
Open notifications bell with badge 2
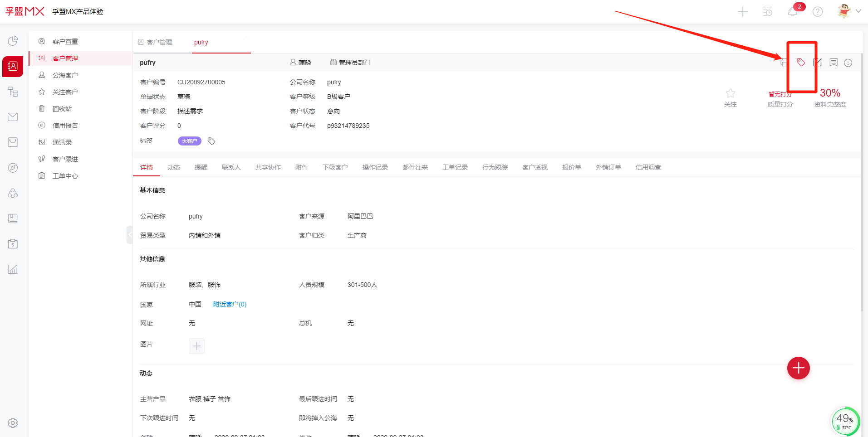pyautogui.click(x=793, y=12)
